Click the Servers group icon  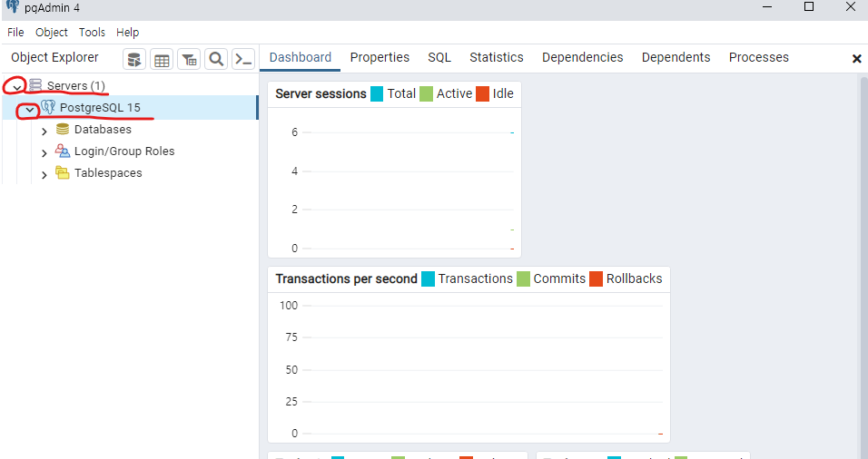pos(35,85)
